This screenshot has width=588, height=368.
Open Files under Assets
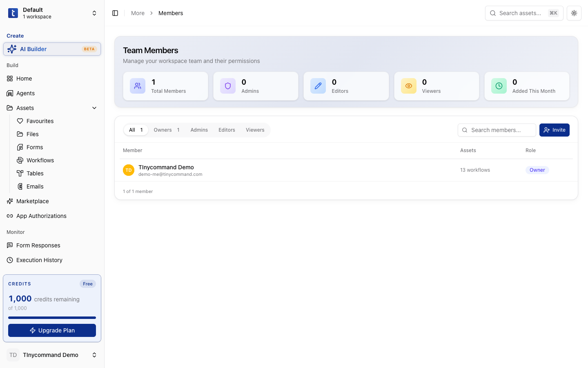pos(57,134)
